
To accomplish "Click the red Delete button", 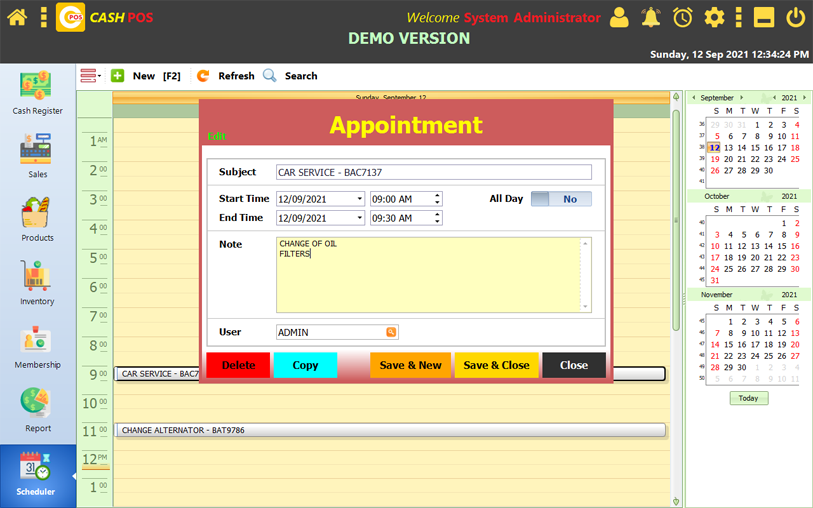I will point(238,365).
